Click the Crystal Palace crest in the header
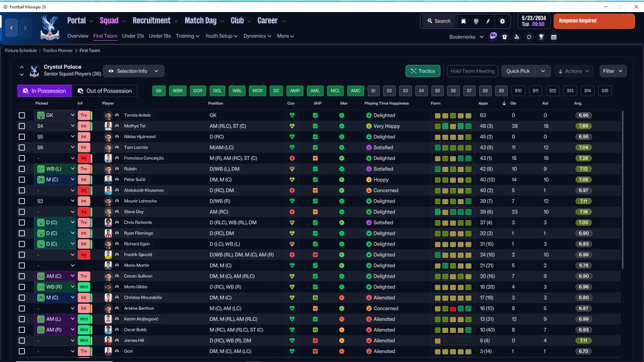644x362 pixels. pos(50,27)
